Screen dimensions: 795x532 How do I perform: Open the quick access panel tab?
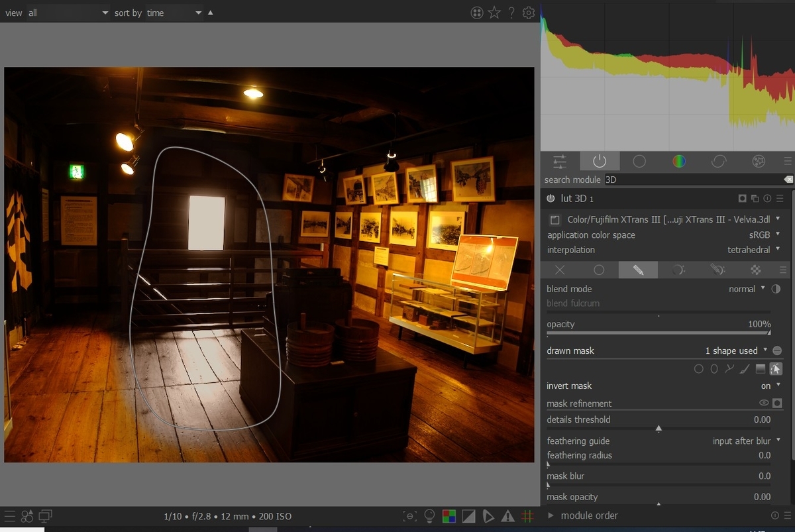[560, 161]
